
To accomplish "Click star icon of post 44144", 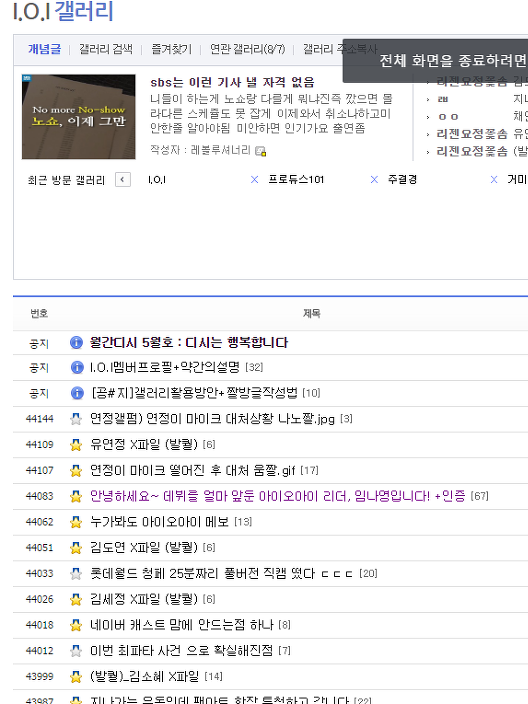I will click(x=76, y=419).
